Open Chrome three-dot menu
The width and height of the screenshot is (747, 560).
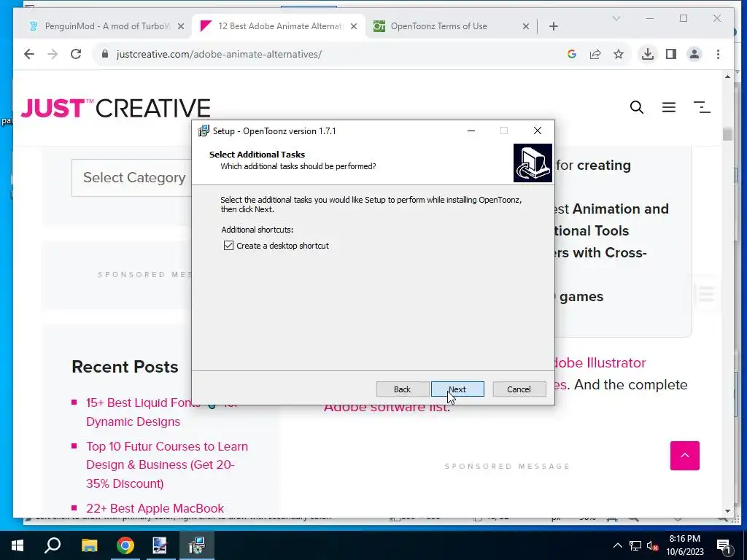tap(718, 54)
